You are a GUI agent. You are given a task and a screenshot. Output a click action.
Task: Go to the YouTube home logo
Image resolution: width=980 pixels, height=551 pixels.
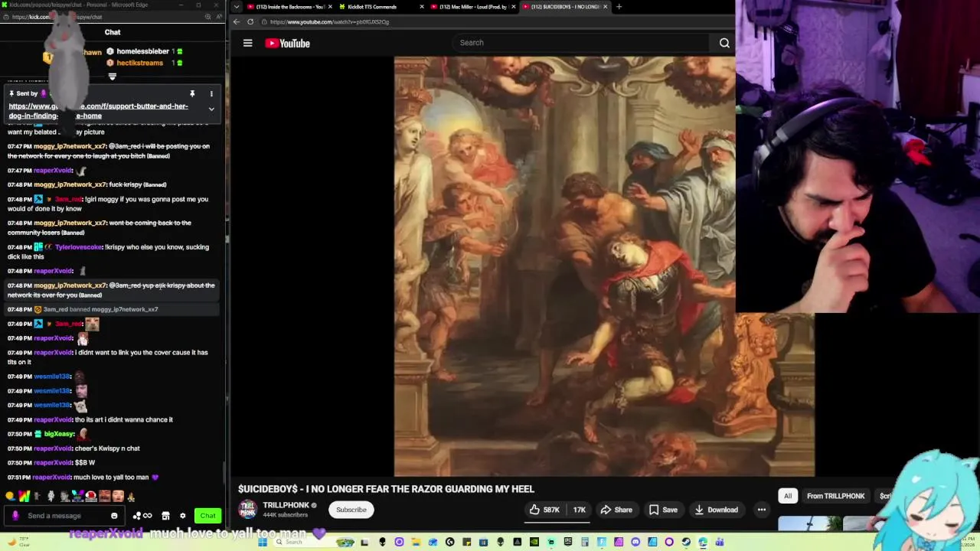[287, 44]
